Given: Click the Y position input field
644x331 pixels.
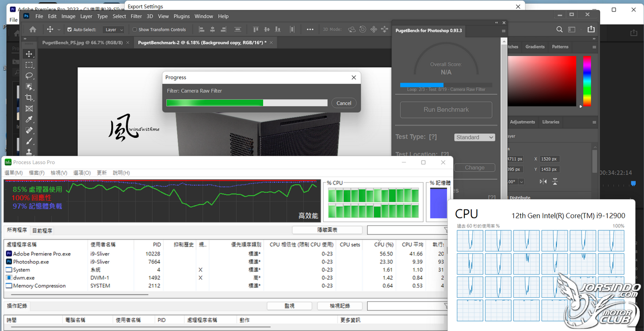Looking at the screenshot, I should point(550,170).
